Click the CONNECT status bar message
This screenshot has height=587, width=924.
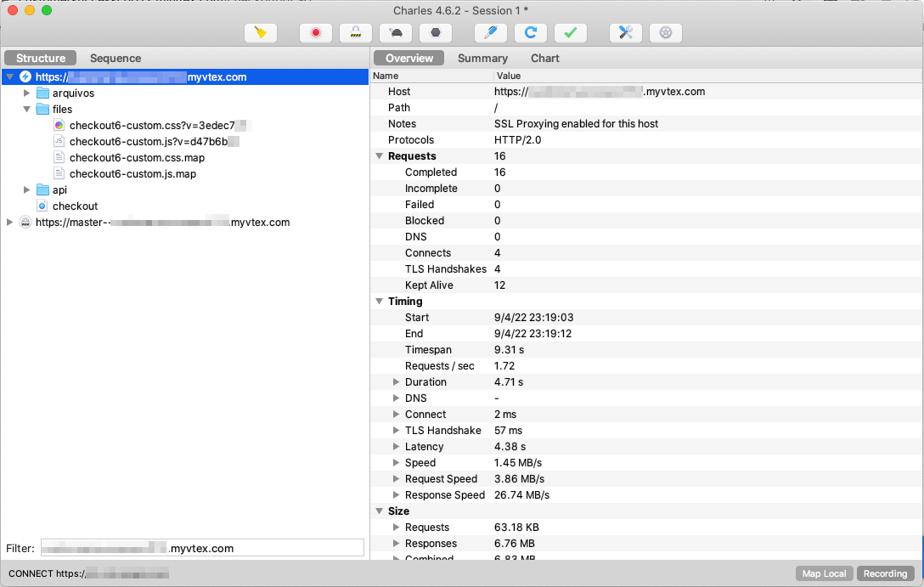tap(88, 573)
